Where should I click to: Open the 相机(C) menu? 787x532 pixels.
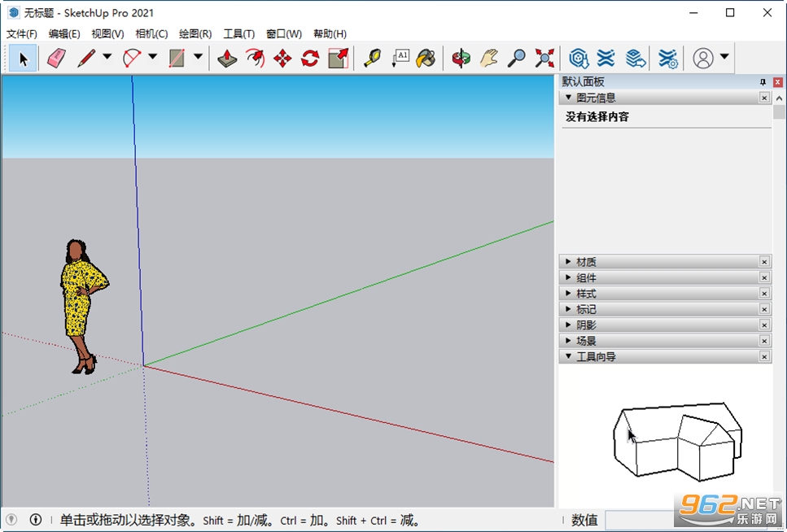tap(151, 33)
